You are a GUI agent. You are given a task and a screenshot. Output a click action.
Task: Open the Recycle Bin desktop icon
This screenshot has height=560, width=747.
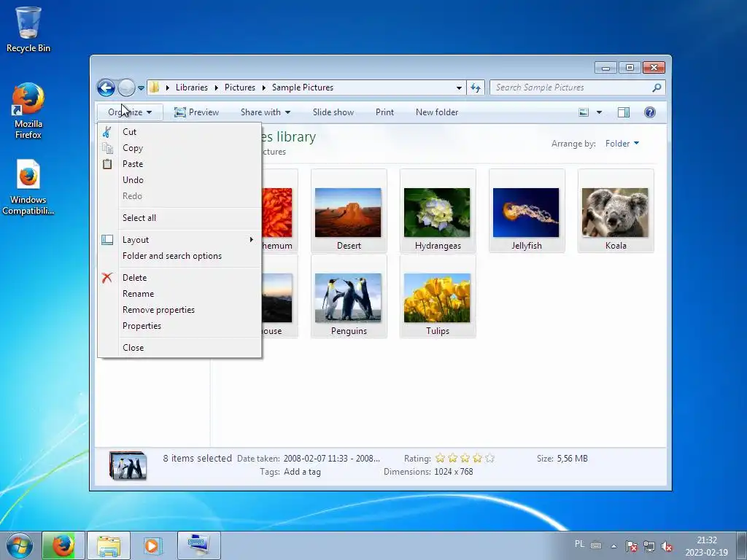point(28,29)
